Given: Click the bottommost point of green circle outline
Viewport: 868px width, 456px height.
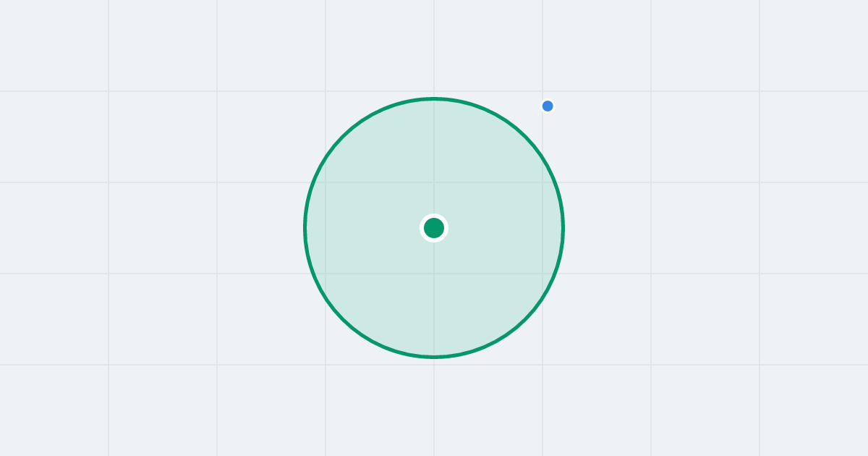Looking at the screenshot, I should coord(434,357).
